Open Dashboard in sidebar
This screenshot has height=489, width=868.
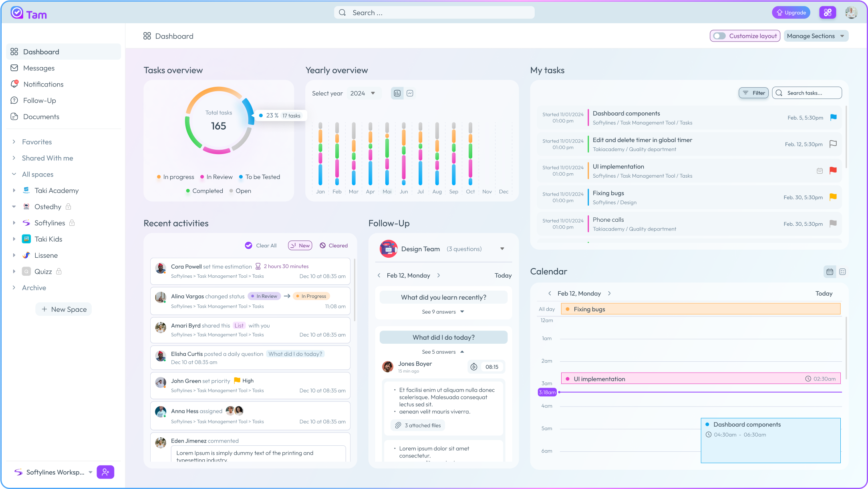64,52
